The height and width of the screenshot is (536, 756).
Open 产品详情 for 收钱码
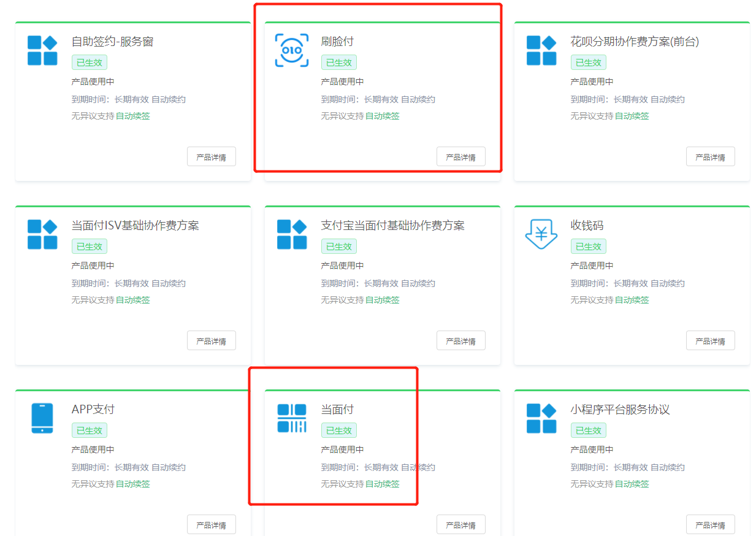(x=711, y=341)
